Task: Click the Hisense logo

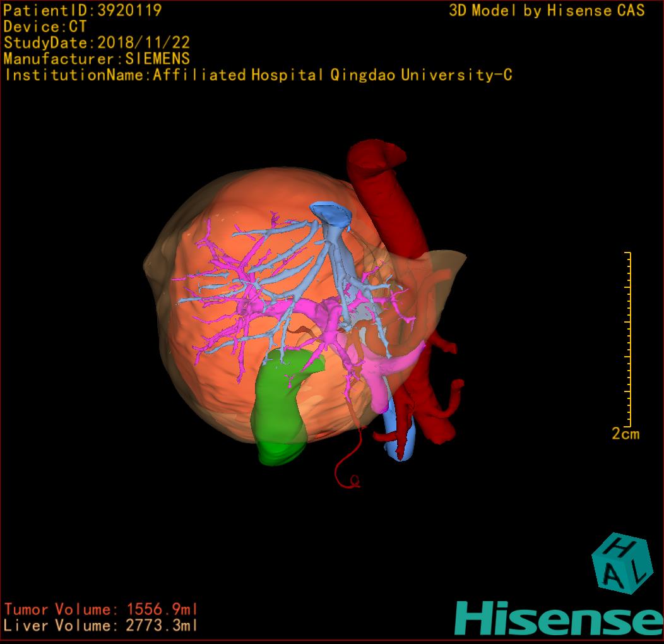Action: (557, 618)
